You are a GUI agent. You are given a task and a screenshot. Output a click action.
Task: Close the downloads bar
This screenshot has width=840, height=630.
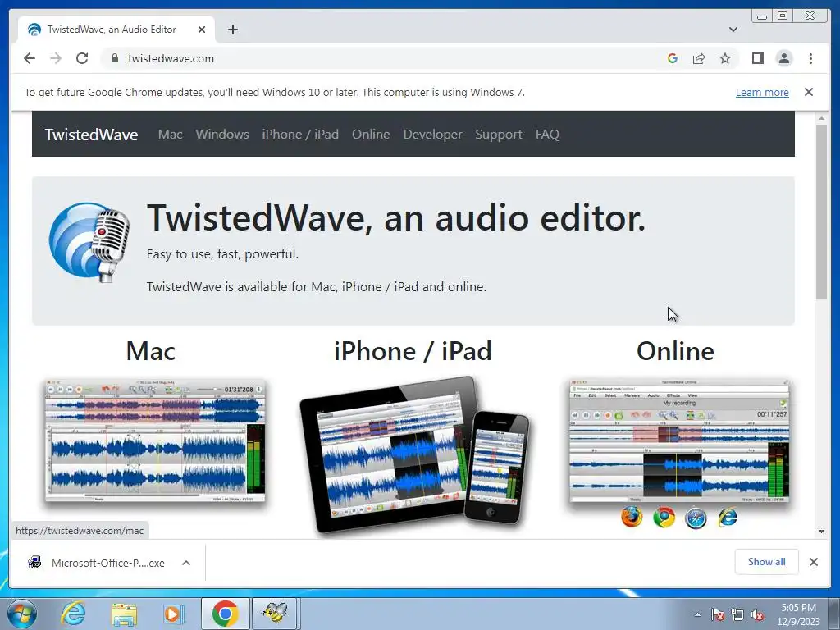tap(813, 562)
